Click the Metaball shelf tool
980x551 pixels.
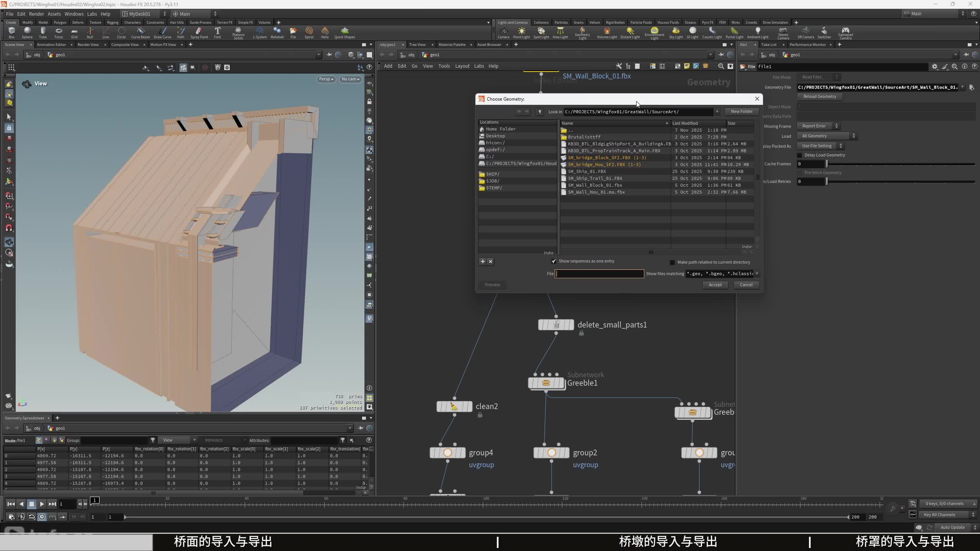tap(277, 32)
